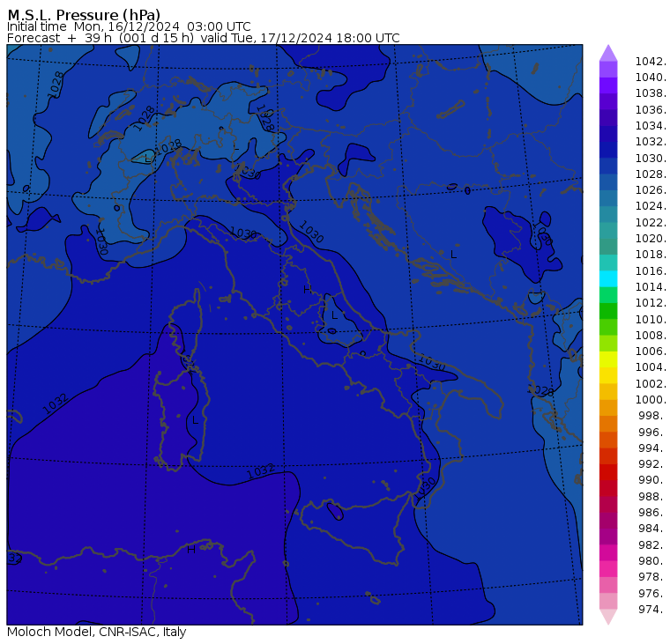Click the L marker over the Balkans
The width and height of the screenshot is (670, 644).
point(453,255)
